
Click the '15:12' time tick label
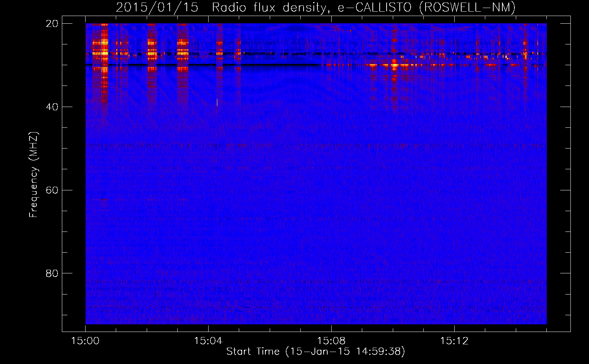(x=454, y=341)
